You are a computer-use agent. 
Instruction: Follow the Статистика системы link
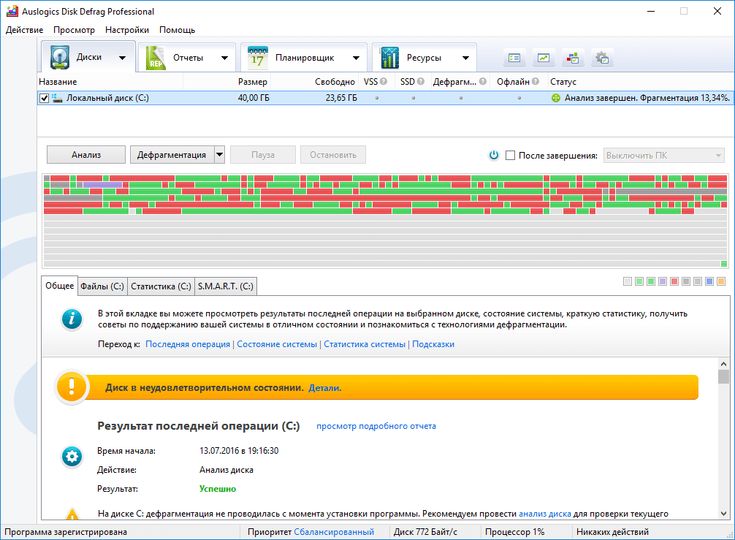[x=364, y=344]
